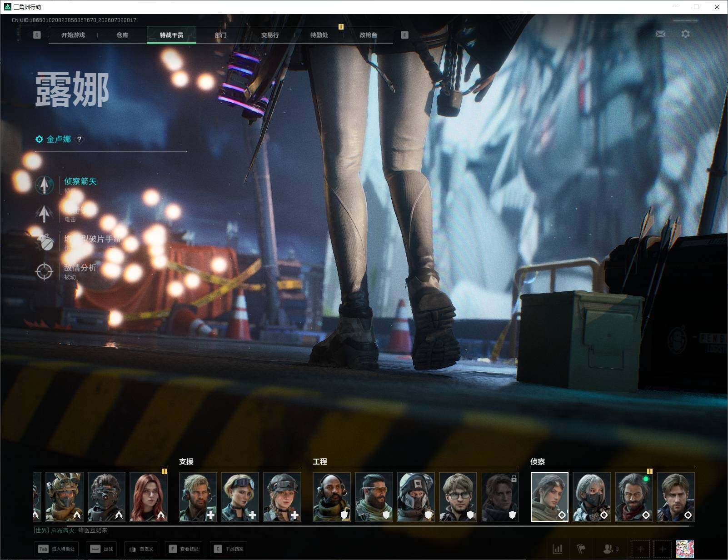Click the 支援 class category label

coord(186,461)
